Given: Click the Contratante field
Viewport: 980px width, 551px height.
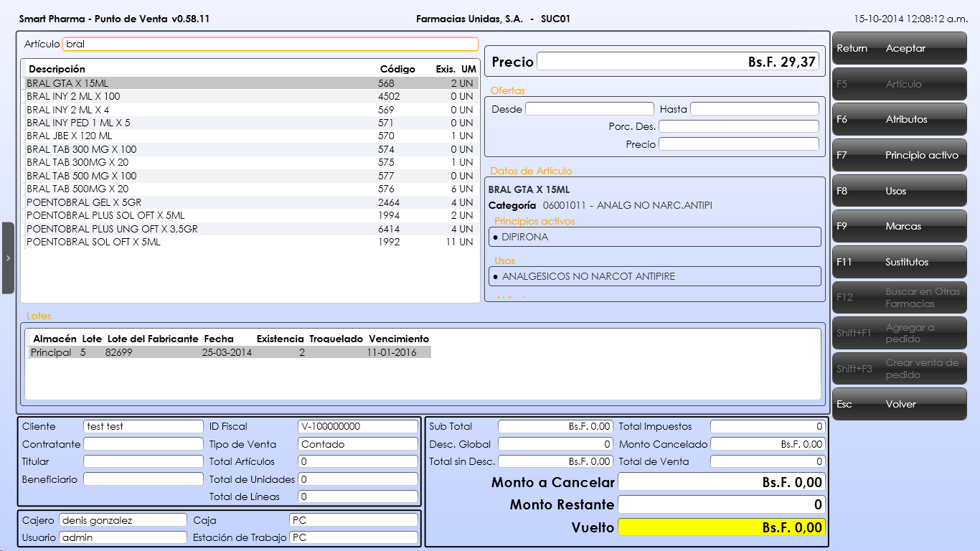Looking at the screenshot, I should [x=143, y=444].
